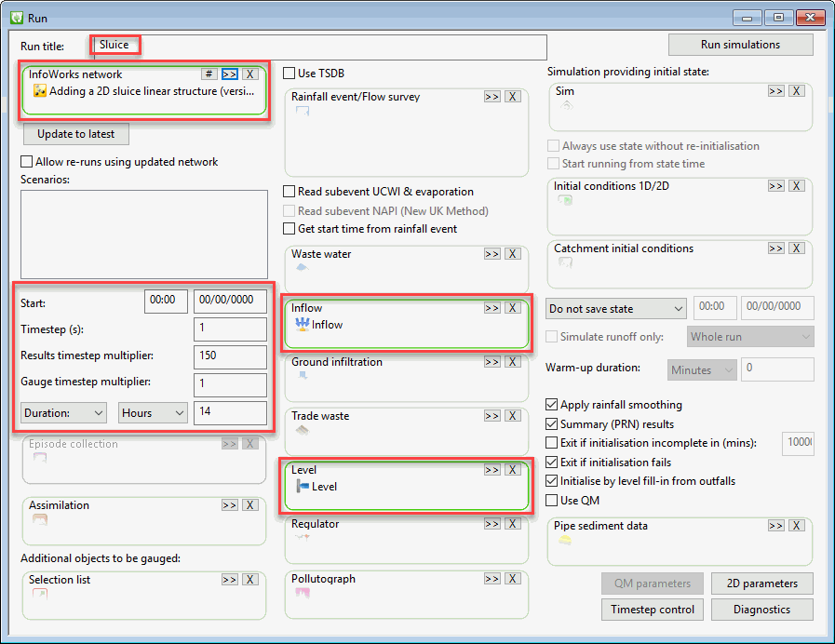Enable the Use QM checkbox

coord(552,501)
